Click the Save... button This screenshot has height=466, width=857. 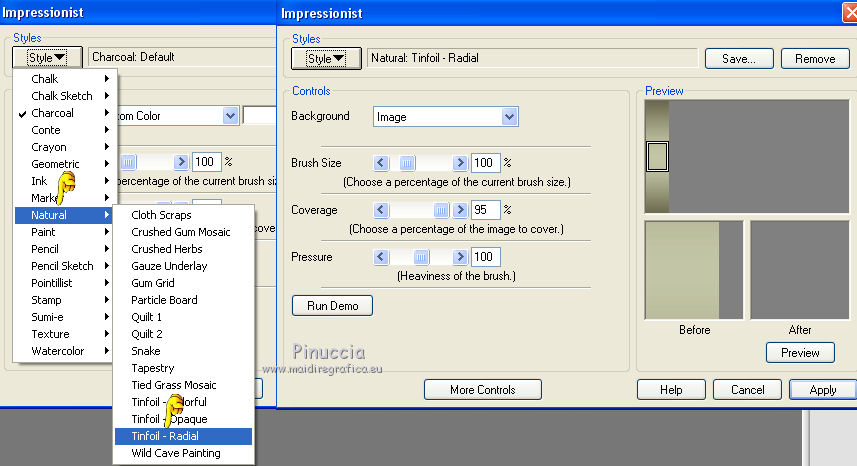(x=739, y=58)
